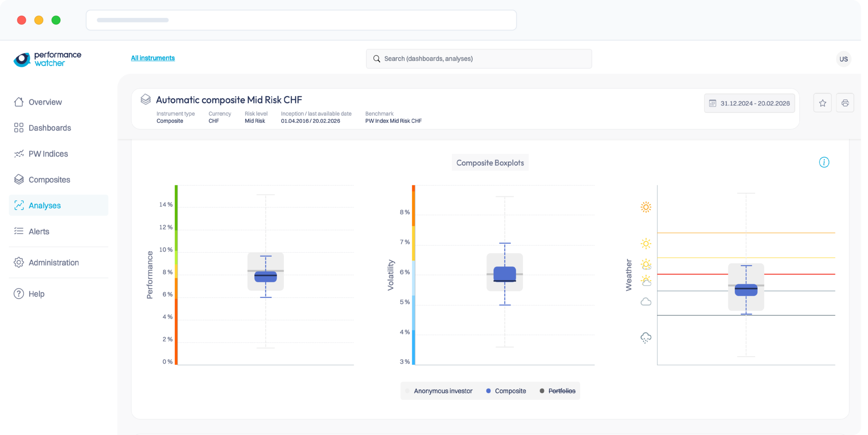
Task: Click the top sun weather icon
Action: click(x=645, y=207)
